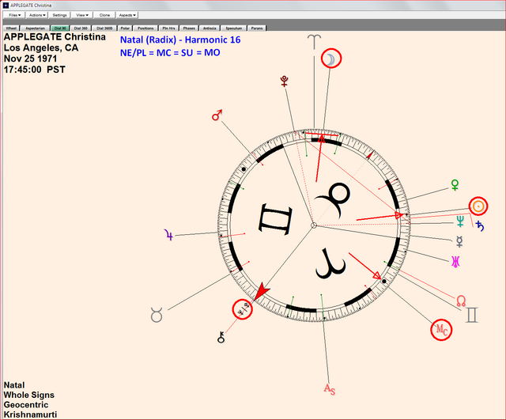
Task: Click the Clone button
Action: (x=104, y=15)
